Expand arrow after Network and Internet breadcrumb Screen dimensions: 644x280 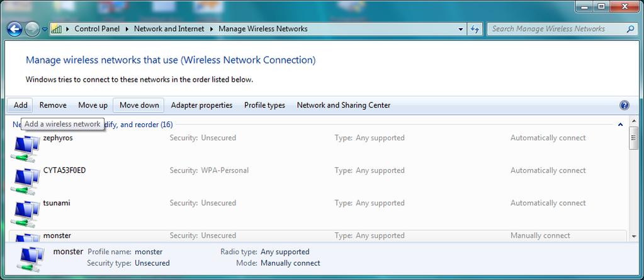click(211, 29)
